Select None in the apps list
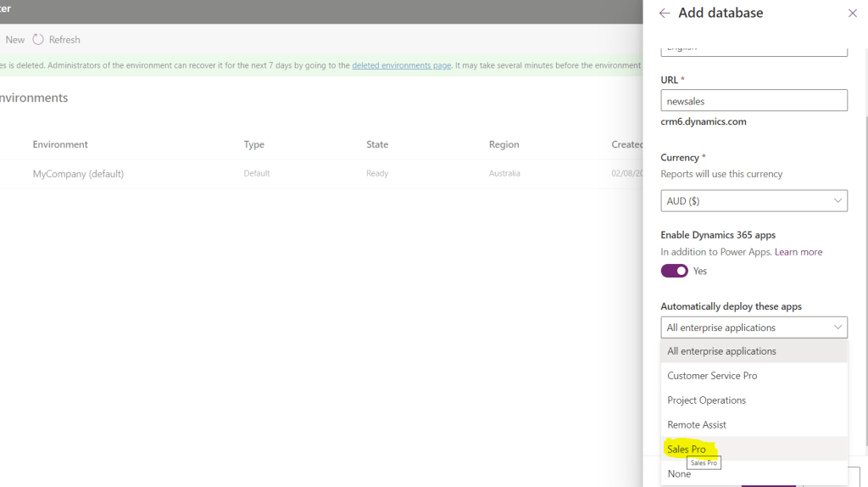Image resolution: width=868 pixels, height=487 pixels. point(679,474)
